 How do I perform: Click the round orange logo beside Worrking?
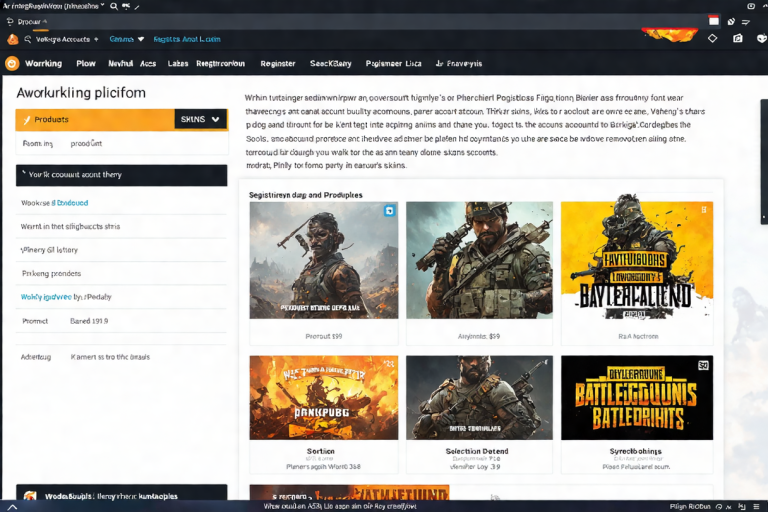(x=12, y=63)
